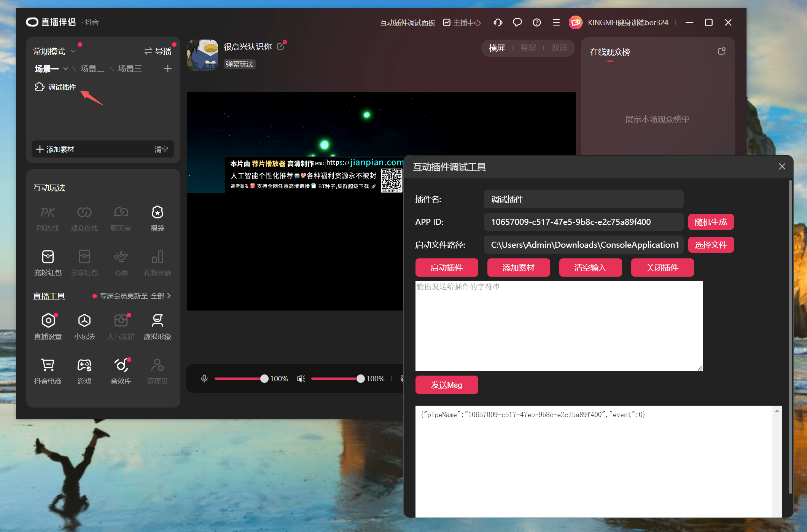This screenshot has width=807, height=532.
Task: Click the 宠粉红包 red packet icon
Action: tap(48, 257)
